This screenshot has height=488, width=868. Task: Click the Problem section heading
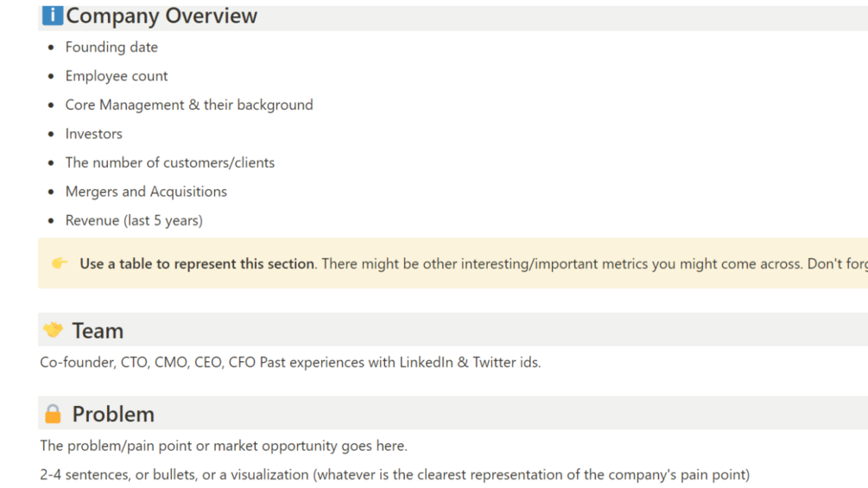tap(113, 415)
